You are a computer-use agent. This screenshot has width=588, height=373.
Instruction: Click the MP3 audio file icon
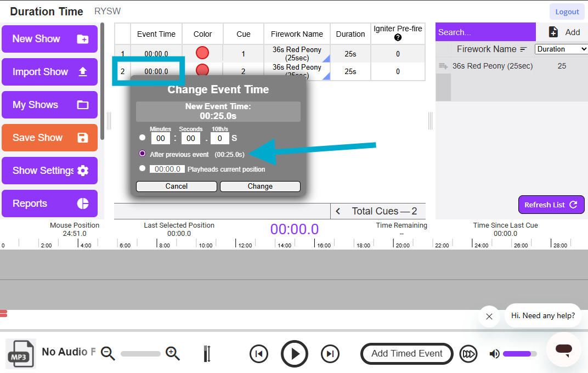click(x=20, y=354)
